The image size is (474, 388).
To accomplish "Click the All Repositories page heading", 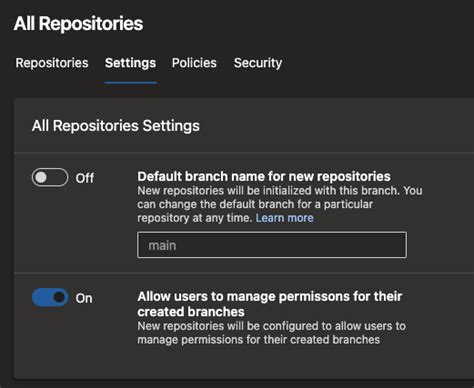I will click(x=78, y=24).
